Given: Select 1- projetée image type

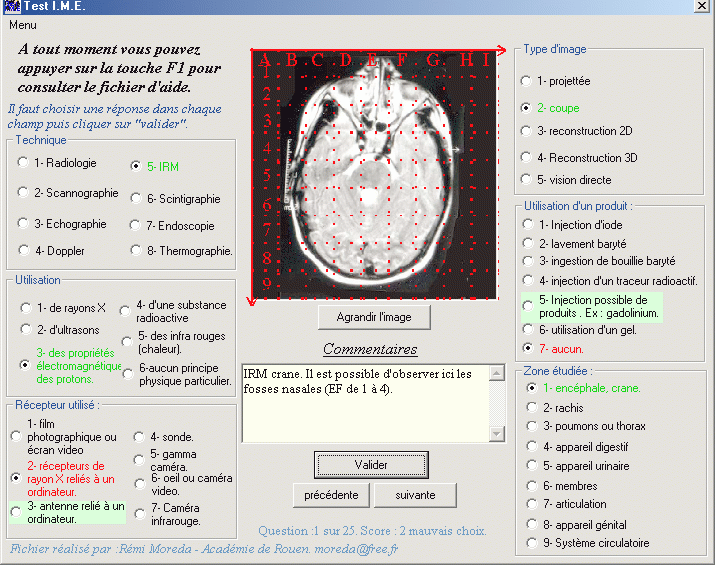Looking at the screenshot, I should point(527,81).
